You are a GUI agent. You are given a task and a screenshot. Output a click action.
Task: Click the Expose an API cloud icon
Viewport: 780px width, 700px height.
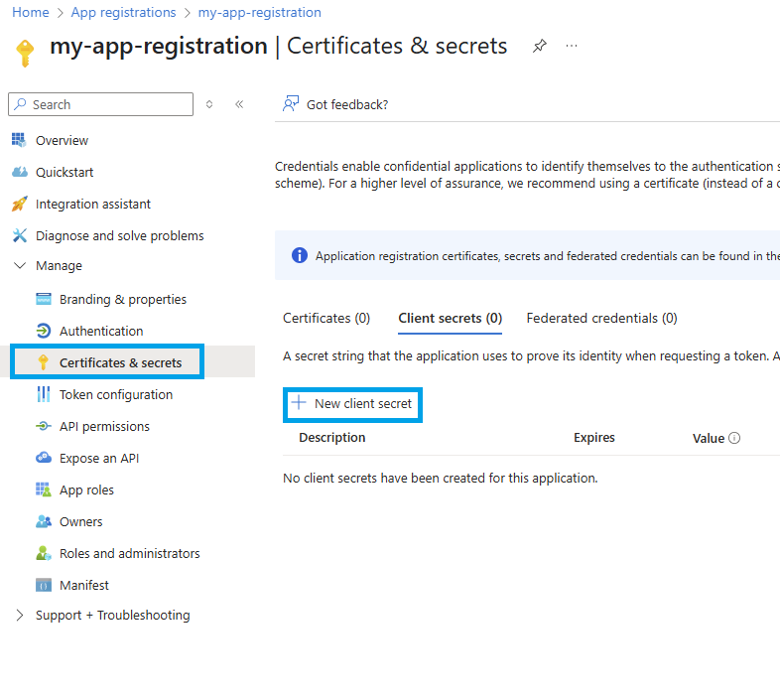click(44, 457)
